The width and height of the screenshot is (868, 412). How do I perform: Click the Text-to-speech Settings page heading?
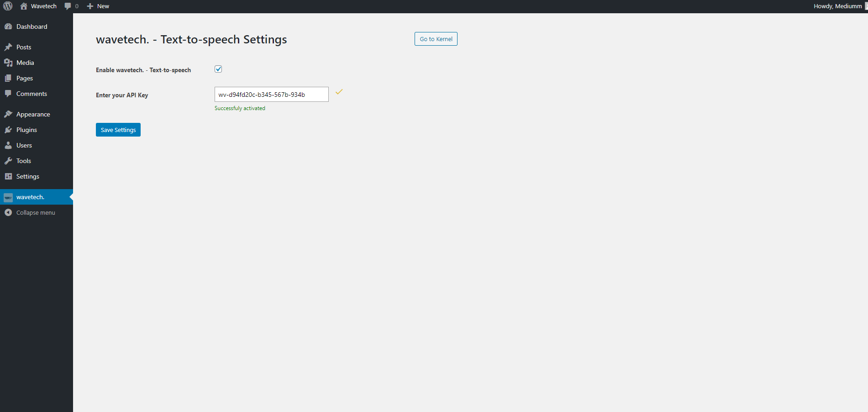coord(191,39)
